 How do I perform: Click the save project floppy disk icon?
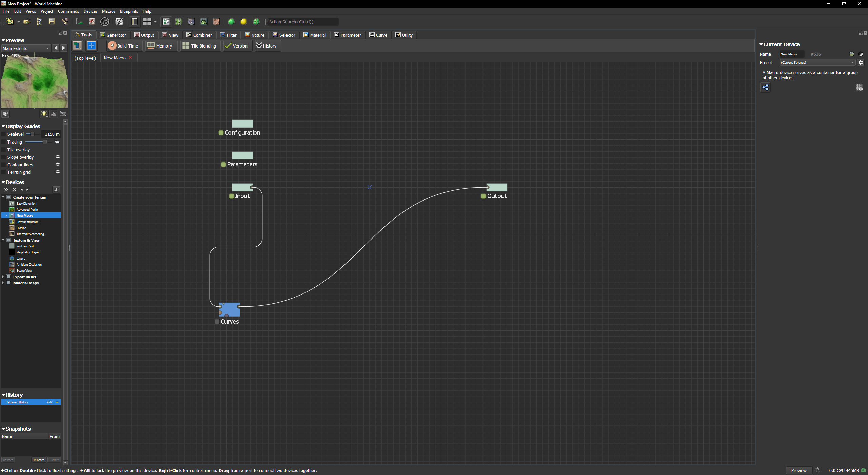tap(52, 22)
